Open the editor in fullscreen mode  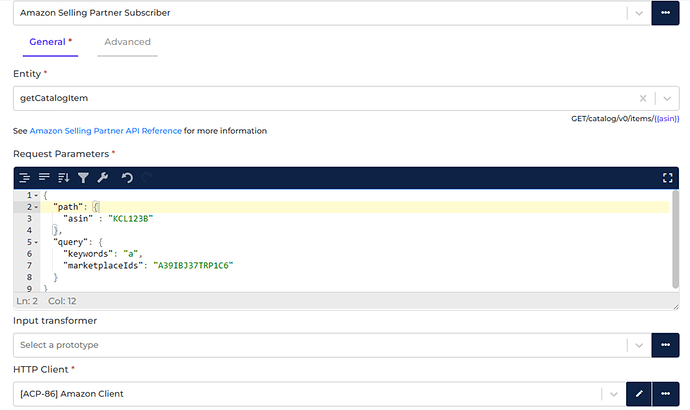click(668, 178)
